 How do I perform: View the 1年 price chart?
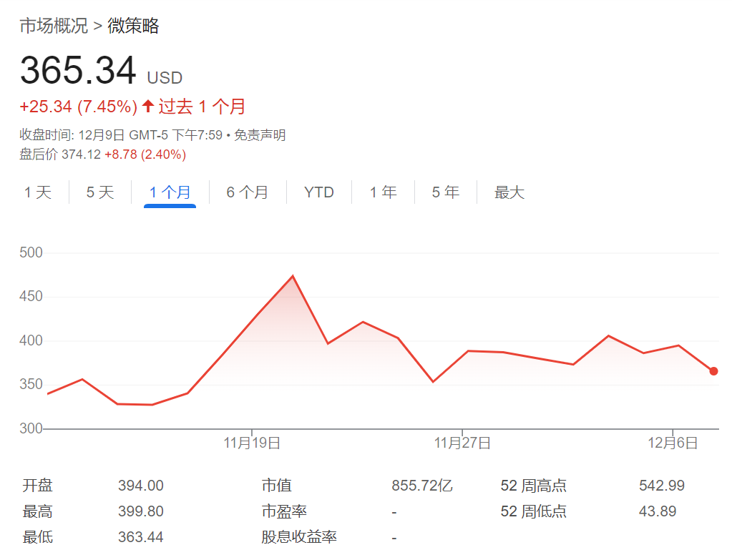382,192
